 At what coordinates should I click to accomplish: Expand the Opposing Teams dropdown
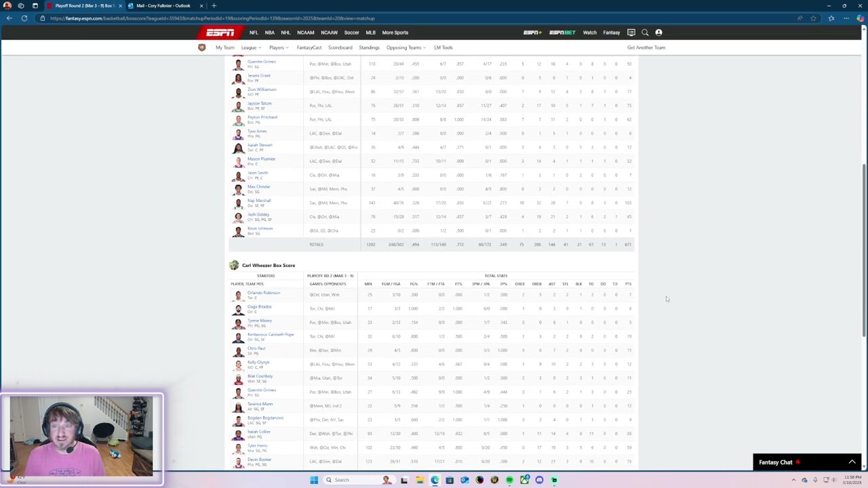pos(406,47)
